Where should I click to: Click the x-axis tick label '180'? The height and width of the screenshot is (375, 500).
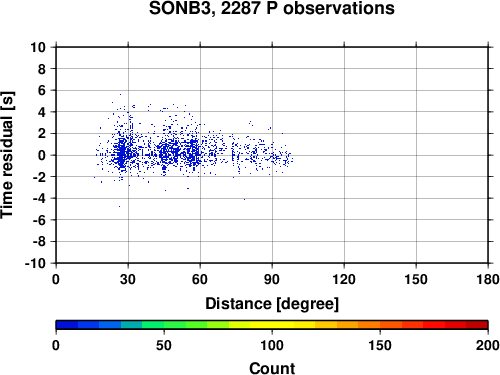tap(488, 279)
